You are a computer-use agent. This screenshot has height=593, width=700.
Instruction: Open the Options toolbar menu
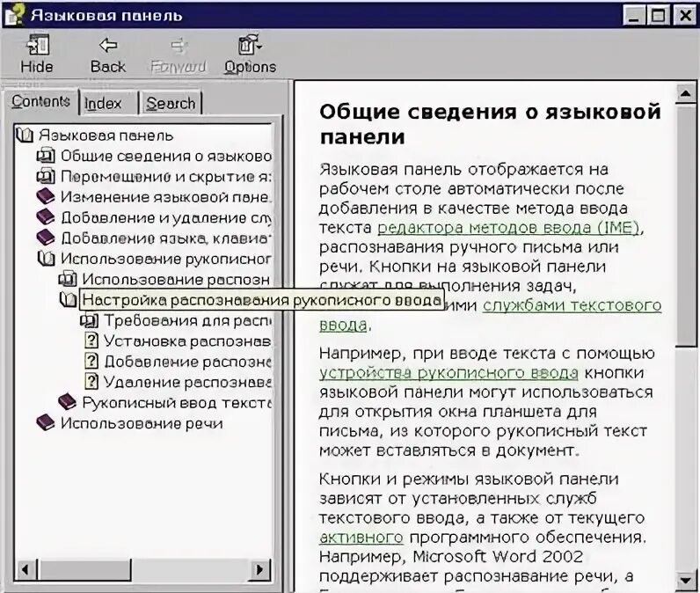250,54
